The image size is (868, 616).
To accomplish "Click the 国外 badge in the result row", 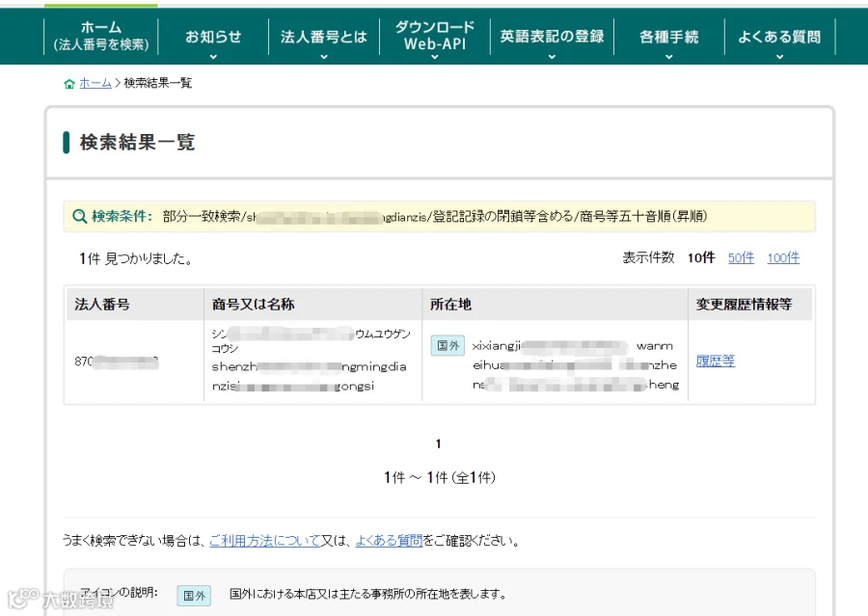I will tap(448, 346).
